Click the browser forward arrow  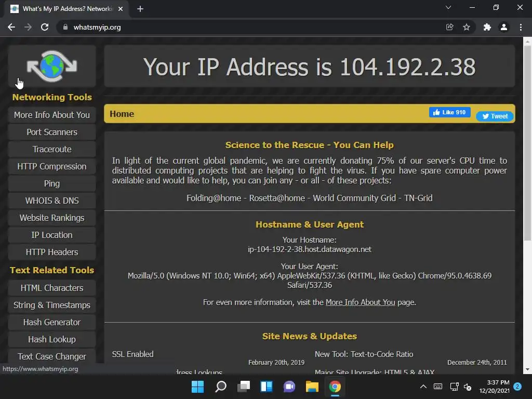point(28,27)
